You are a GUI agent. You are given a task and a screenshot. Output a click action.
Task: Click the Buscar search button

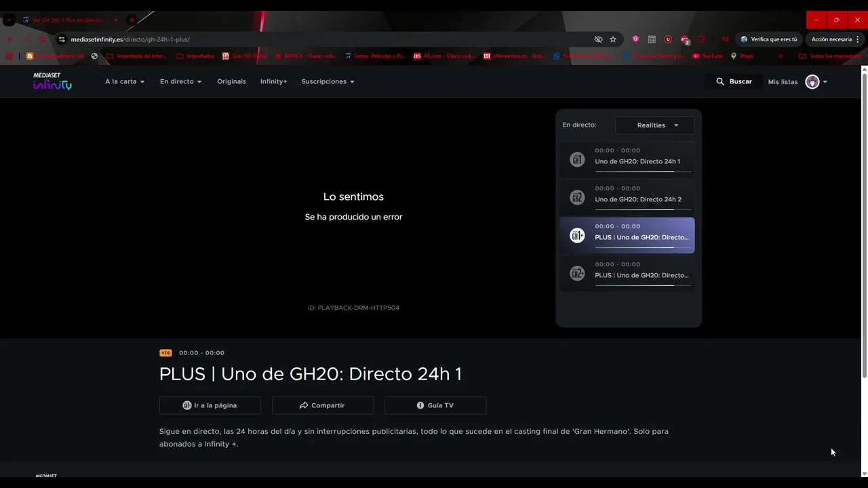coord(734,81)
